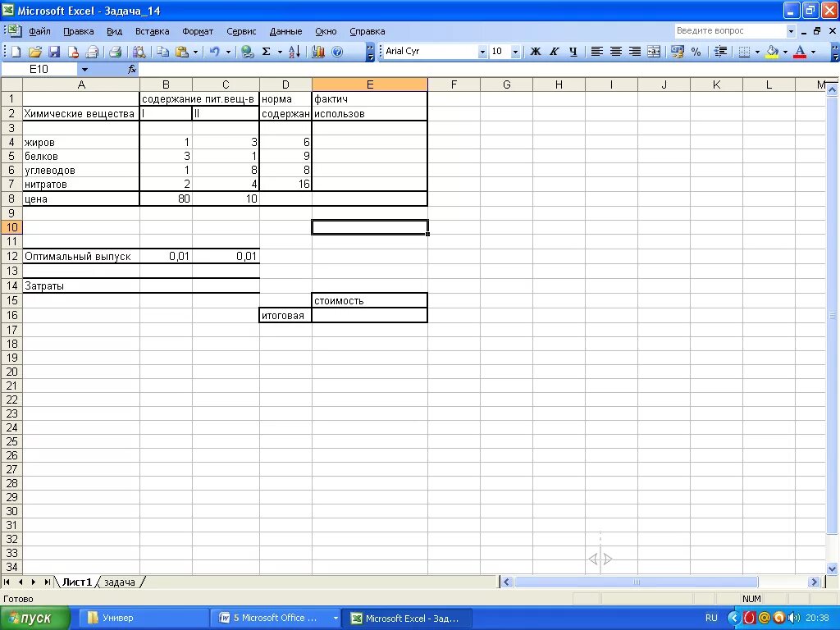The width and height of the screenshot is (840, 630).
Task: Expand the Paste options arrow
Action: click(195, 52)
